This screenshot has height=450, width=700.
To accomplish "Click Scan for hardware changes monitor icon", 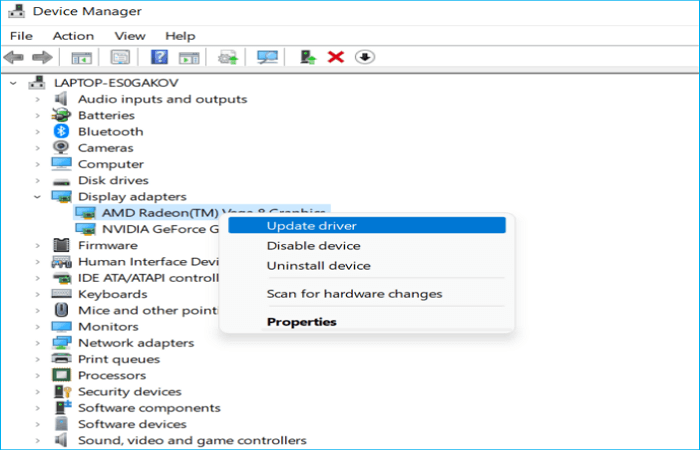I will (x=267, y=57).
